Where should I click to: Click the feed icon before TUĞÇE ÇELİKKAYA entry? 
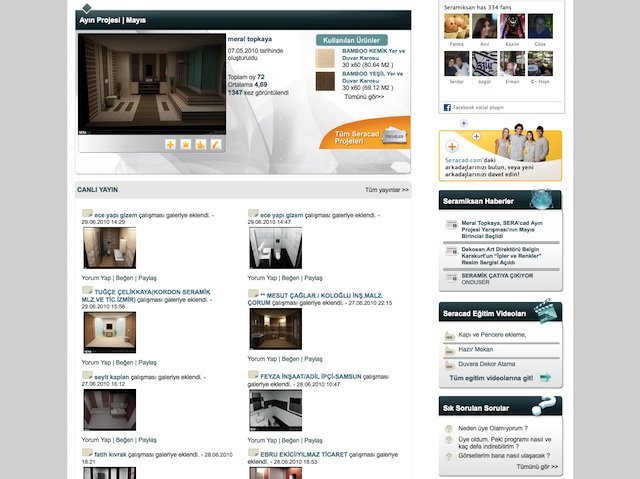coord(87,290)
